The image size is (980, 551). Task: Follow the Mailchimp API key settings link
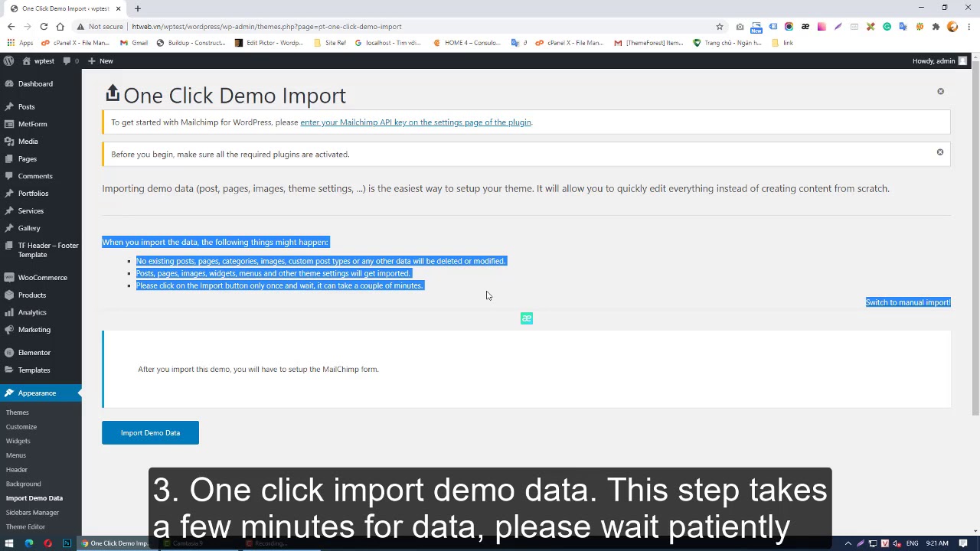[416, 122]
